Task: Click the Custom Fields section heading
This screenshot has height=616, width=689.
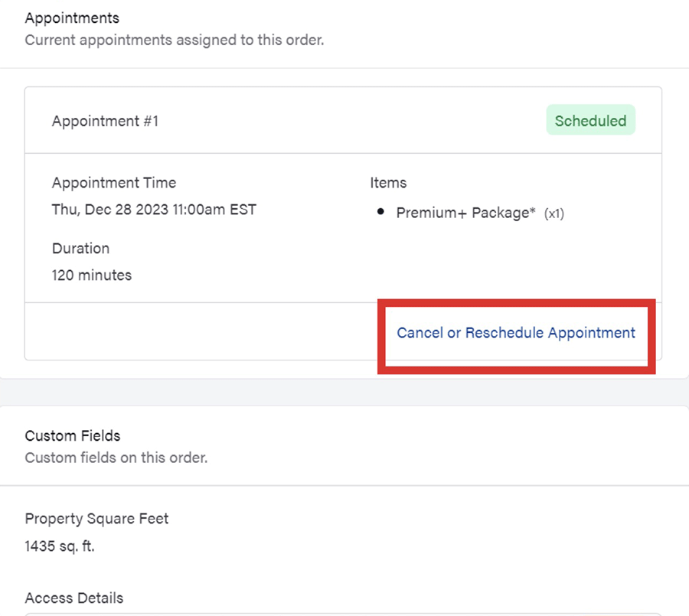Action: (x=73, y=435)
